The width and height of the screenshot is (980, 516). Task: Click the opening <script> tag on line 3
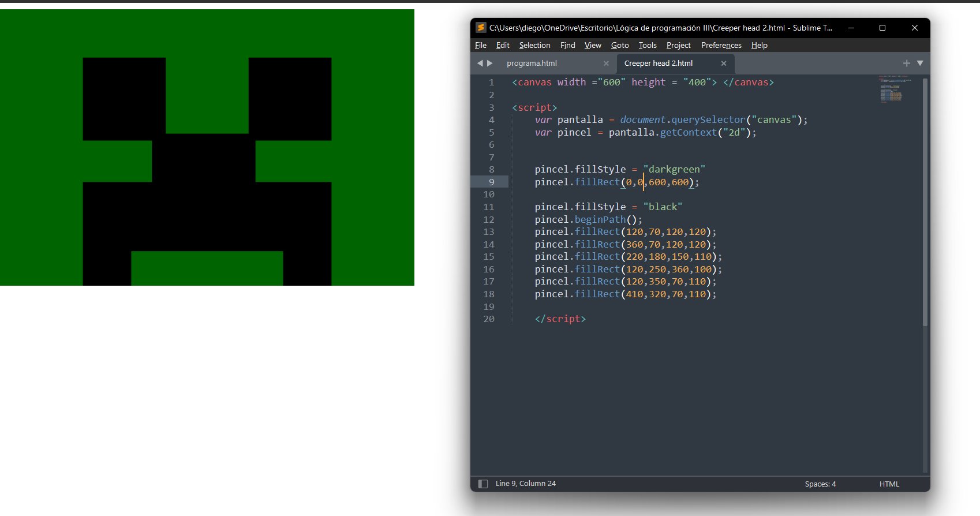tap(534, 107)
